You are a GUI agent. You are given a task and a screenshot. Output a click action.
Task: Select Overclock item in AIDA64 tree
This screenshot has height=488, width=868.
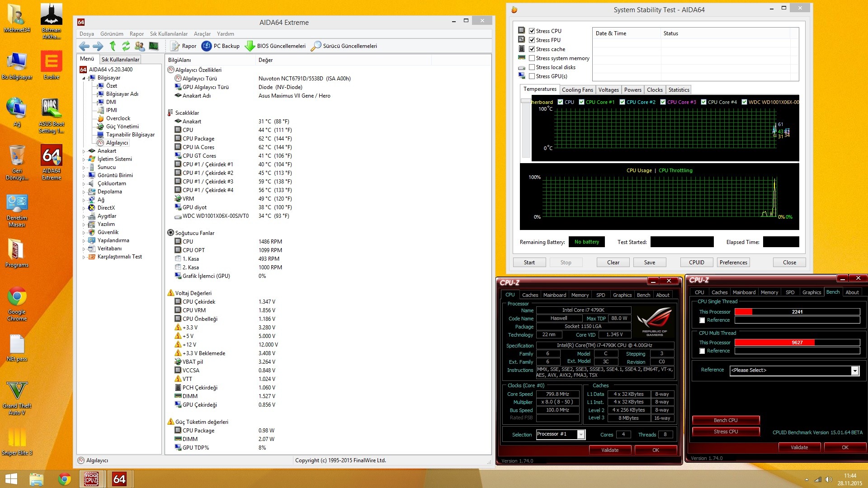[x=118, y=118]
